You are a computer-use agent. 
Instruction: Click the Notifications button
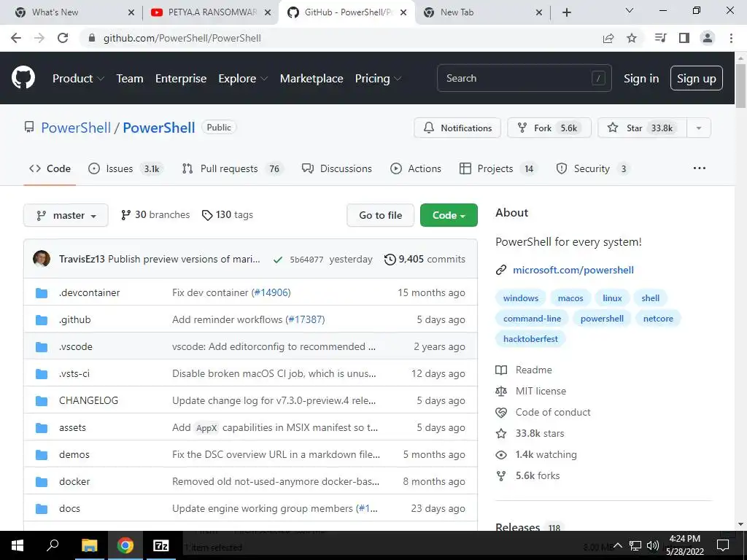coord(457,128)
